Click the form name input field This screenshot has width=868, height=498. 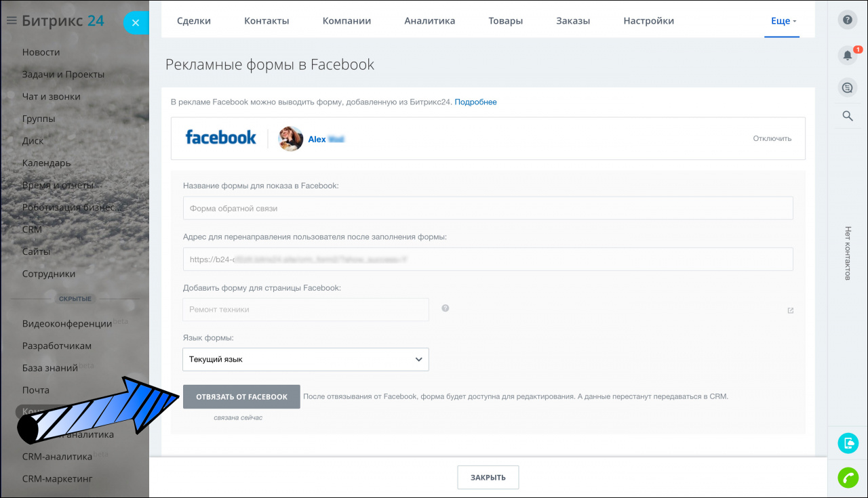pyautogui.click(x=488, y=208)
